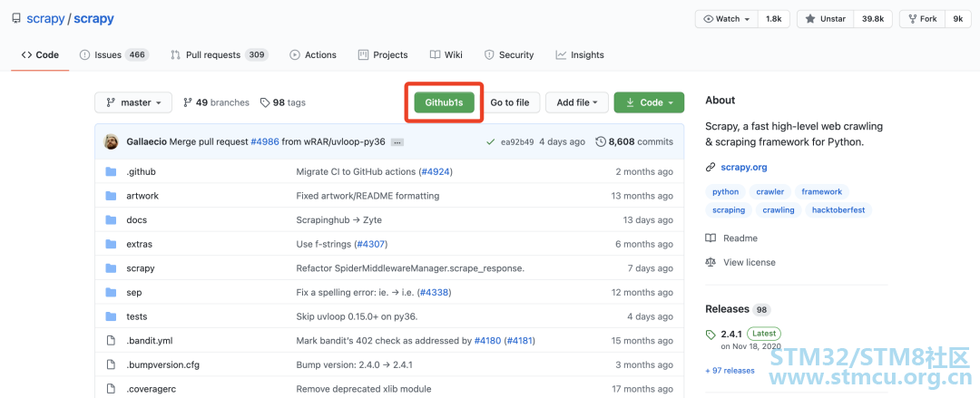Open the Gallaecio author link

[146, 141]
